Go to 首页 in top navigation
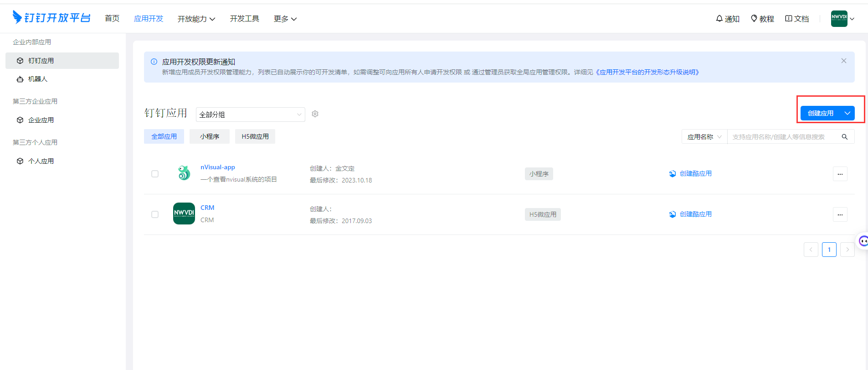 [112, 18]
